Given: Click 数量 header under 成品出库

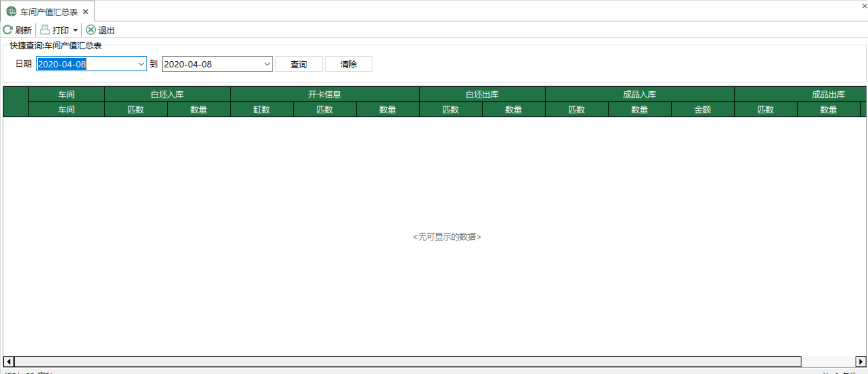Looking at the screenshot, I should (x=829, y=110).
